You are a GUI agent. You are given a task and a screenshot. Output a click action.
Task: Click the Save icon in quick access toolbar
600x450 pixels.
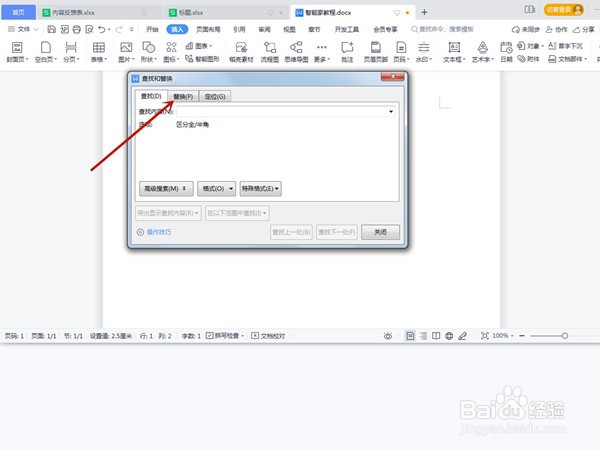point(51,29)
